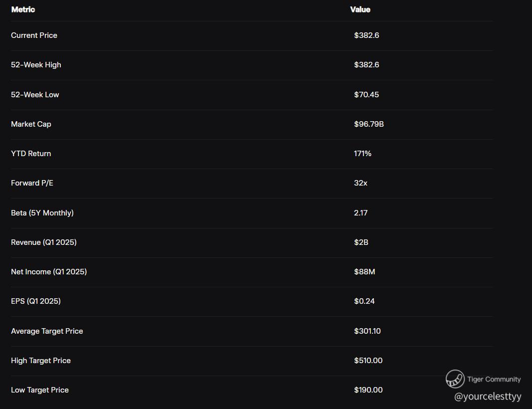Click the Value column header
The image size is (532, 409).
[x=360, y=9]
